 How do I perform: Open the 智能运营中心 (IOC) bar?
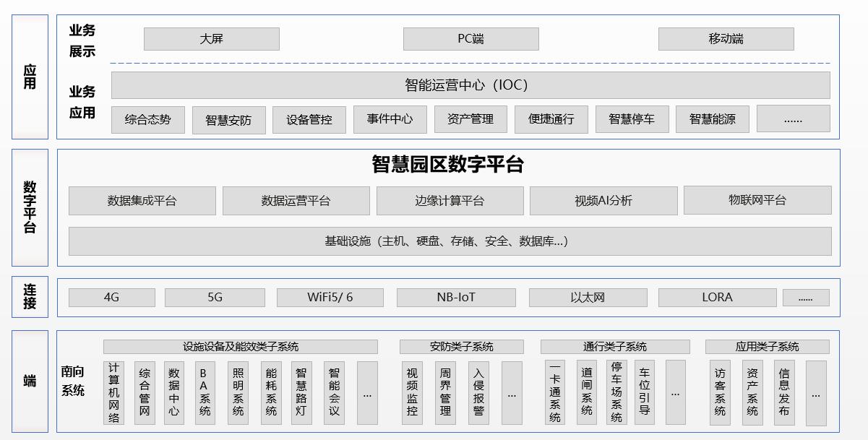[x=470, y=85]
